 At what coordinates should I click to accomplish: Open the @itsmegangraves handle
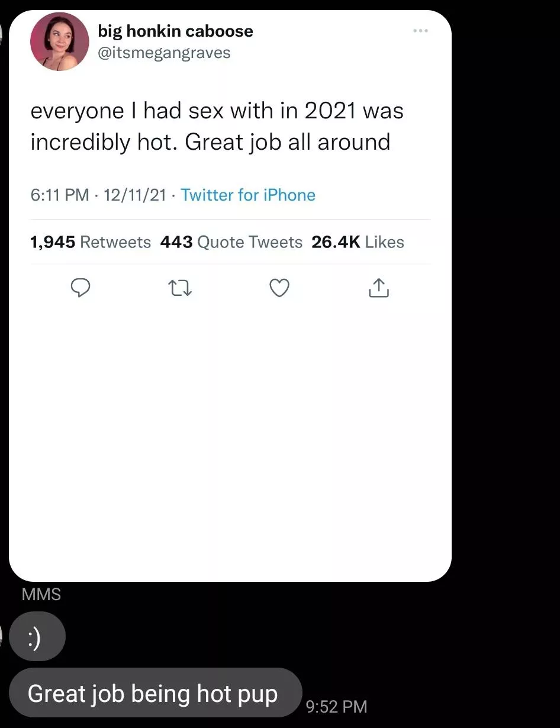tap(164, 53)
